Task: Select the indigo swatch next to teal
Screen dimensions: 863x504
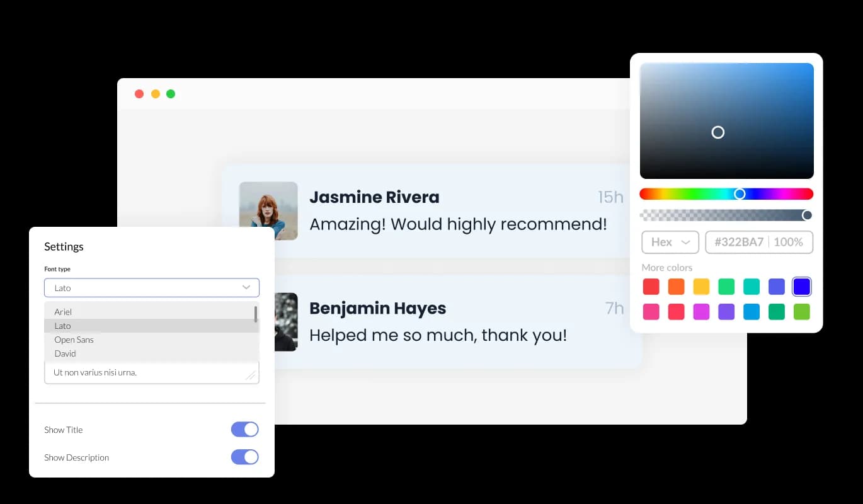Action: click(x=777, y=287)
